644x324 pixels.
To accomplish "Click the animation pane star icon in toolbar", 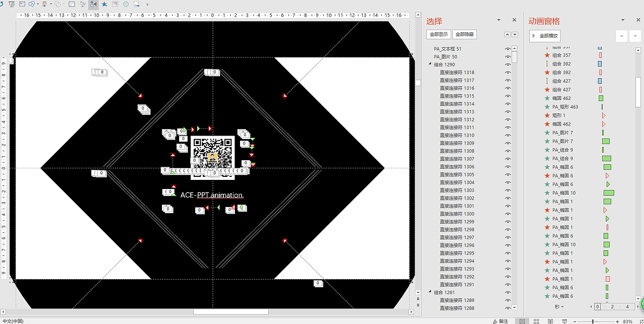I will coord(104,4).
